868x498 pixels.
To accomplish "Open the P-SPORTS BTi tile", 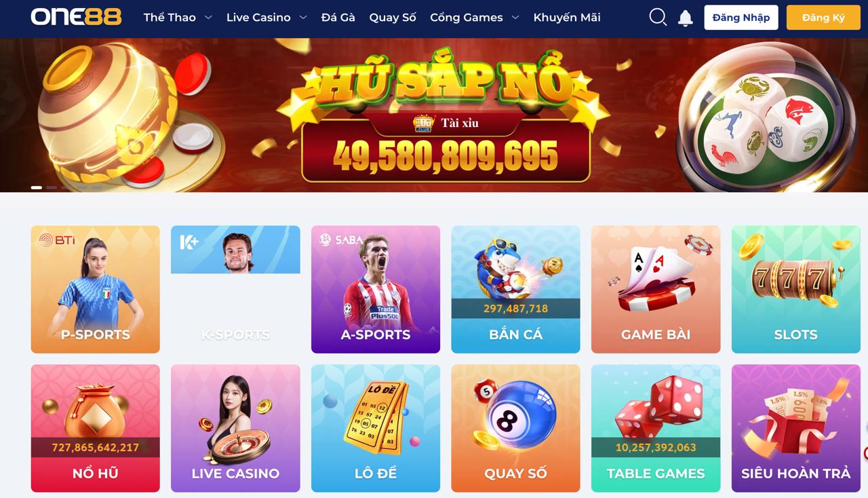I will 96,290.
